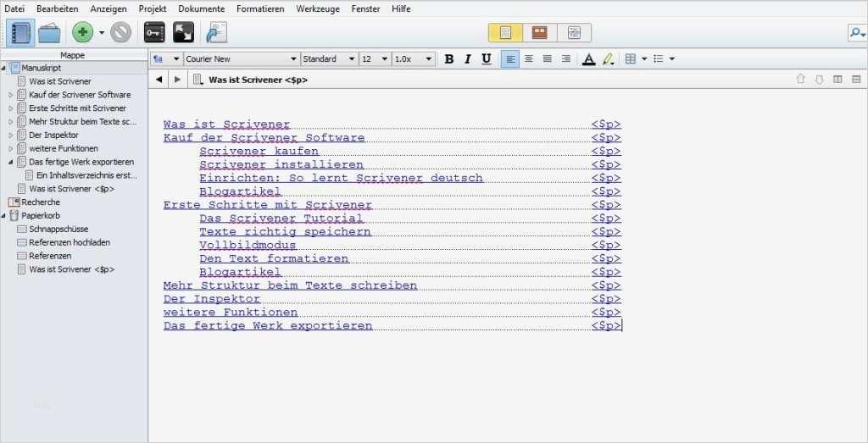Go to next document with down arrow
The height and width of the screenshot is (443, 868).
(820, 80)
